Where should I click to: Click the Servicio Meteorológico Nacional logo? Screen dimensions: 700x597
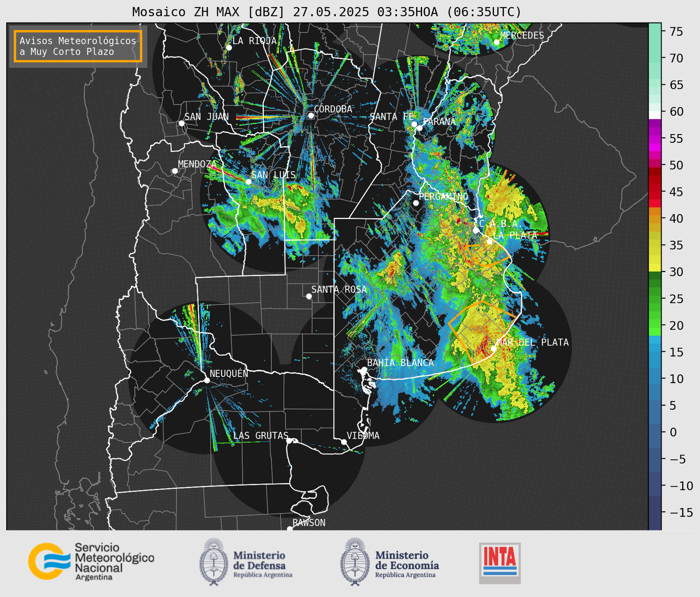91,561
